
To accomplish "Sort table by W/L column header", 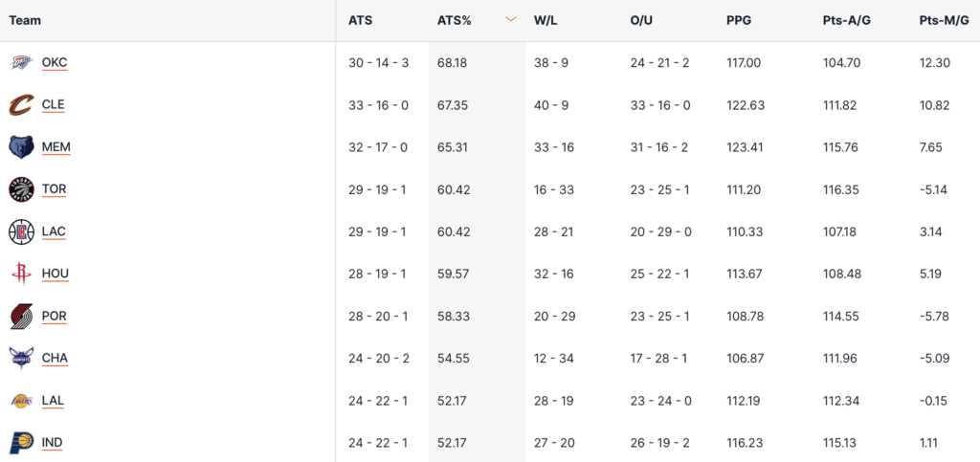I will (x=546, y=20).
